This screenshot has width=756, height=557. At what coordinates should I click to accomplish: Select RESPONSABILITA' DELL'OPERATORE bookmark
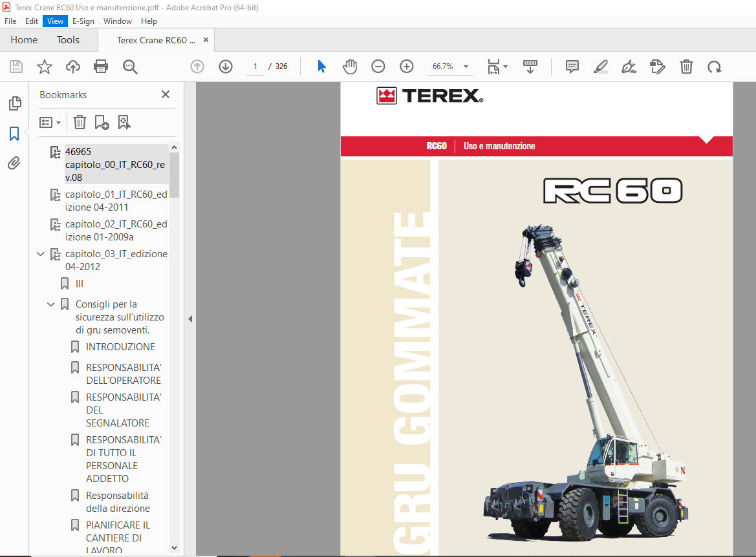click(x=124, y=374)
